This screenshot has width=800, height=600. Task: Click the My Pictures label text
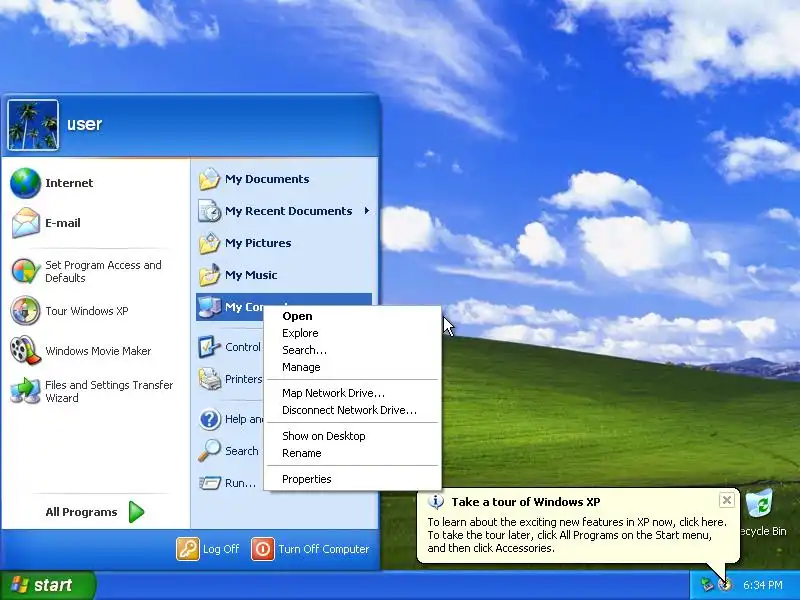point(258,243)
